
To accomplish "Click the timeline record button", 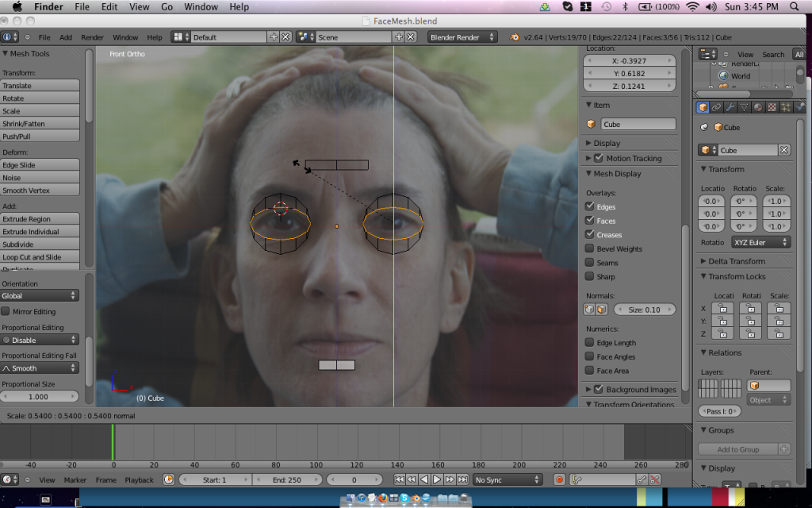I will 559,479.
